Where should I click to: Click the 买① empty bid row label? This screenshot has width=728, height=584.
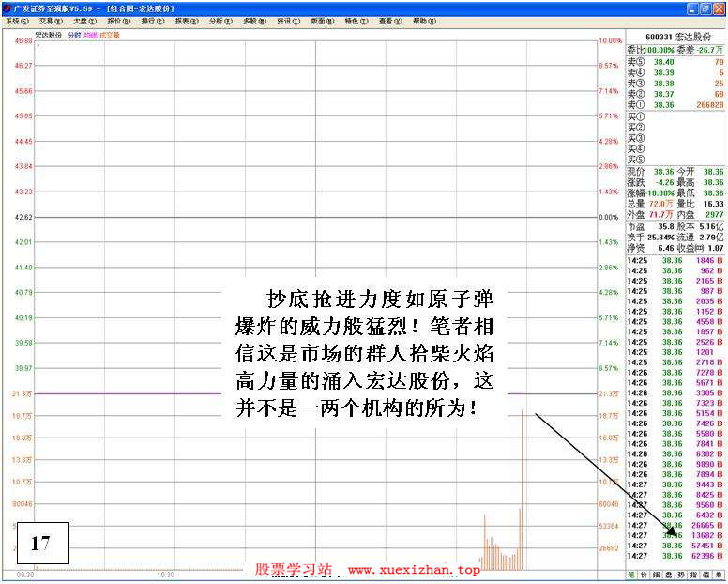pos(636,116)
